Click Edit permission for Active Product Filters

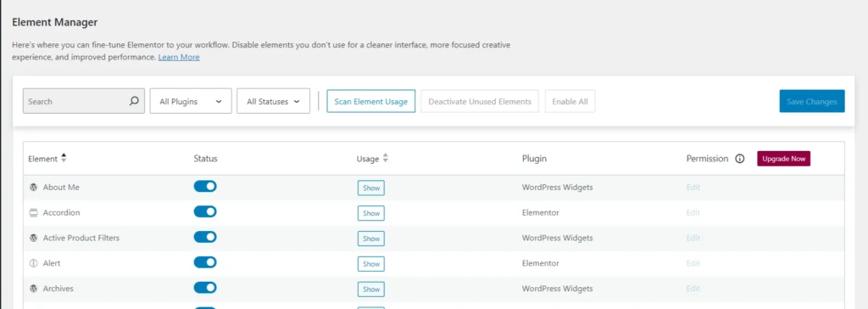(693, 238)
